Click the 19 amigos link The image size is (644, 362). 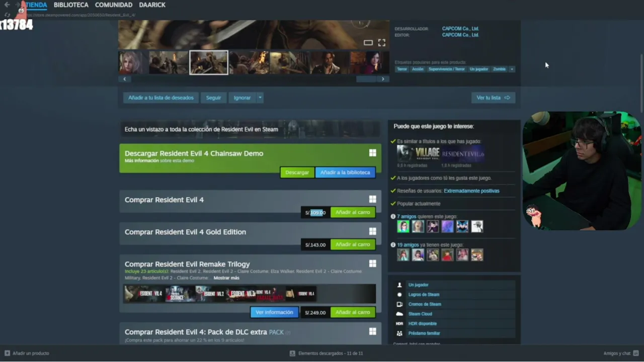pyautogui.click(x=408, y=245)
